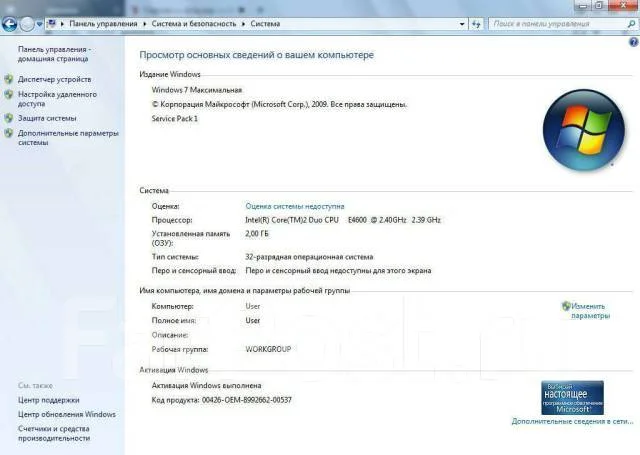
Task: Expand arrow after 'Панель управления' breadcrumb
Action: coord(144,24)
